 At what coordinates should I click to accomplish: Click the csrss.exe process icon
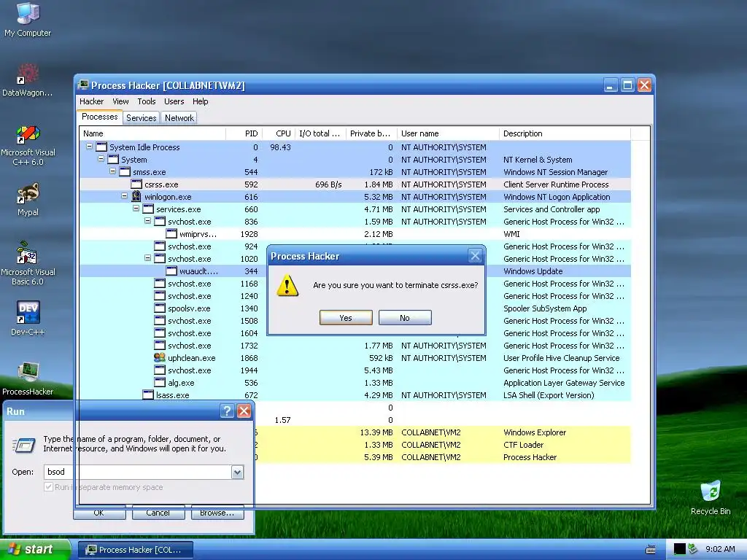point(136,184)
